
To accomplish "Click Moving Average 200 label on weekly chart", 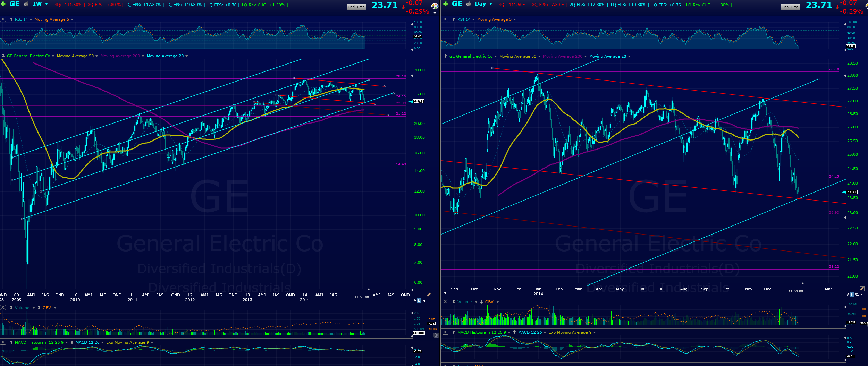I will coord(120,56).
